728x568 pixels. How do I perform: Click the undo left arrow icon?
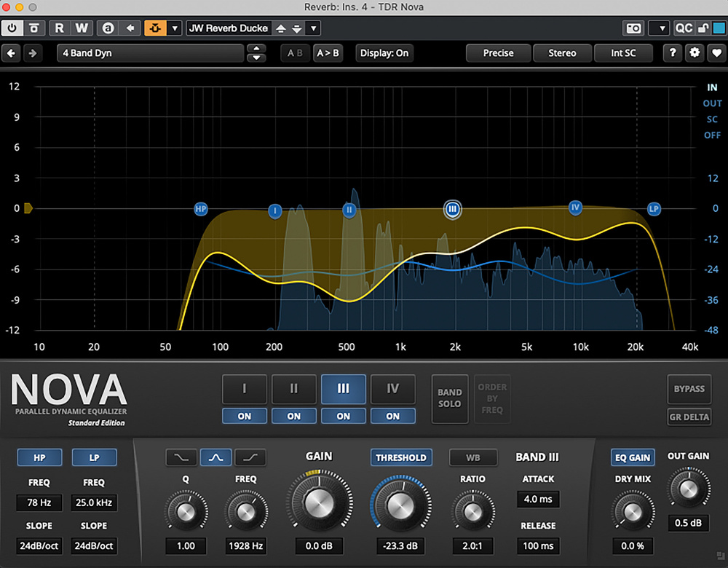pyautogui.click(x=12, y=53)
